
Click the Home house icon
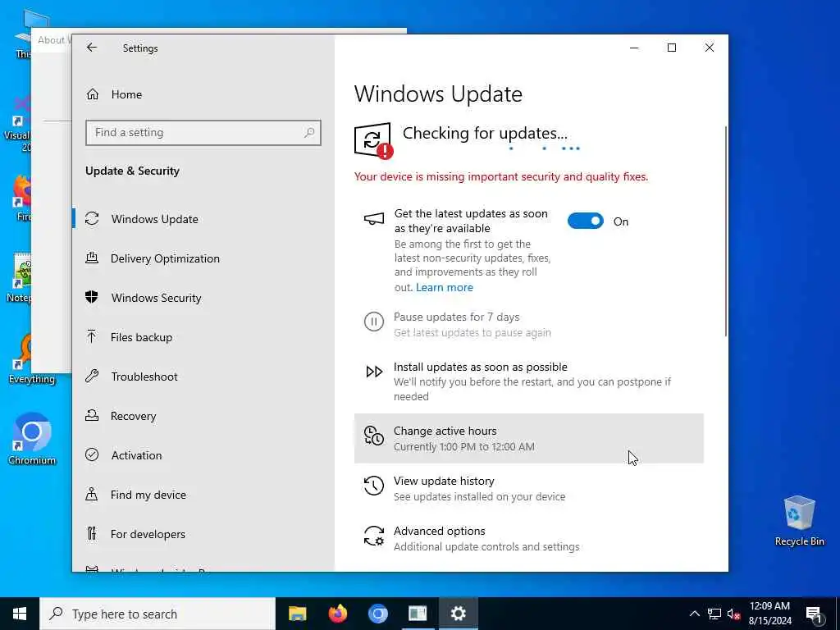coord(92,94)
